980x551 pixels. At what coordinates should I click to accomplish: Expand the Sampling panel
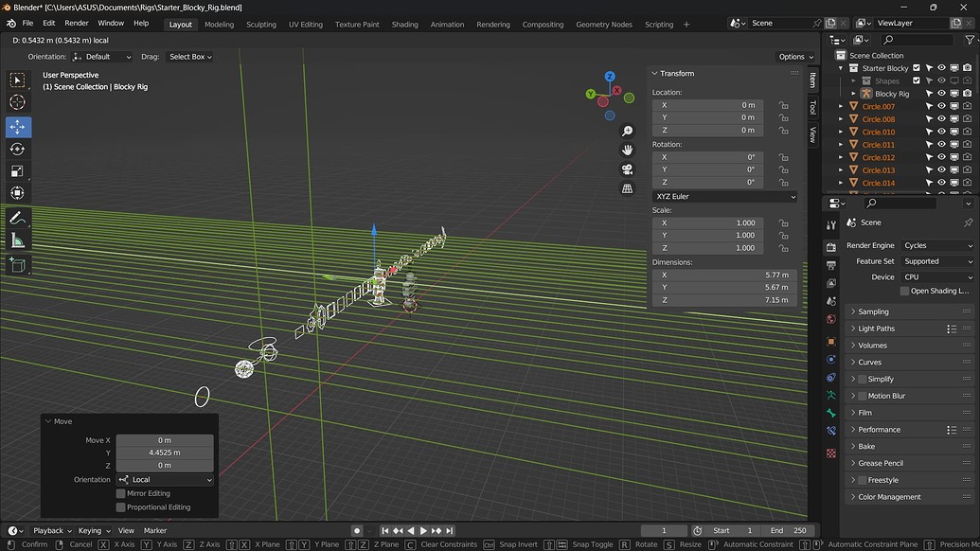click(911, 311)
